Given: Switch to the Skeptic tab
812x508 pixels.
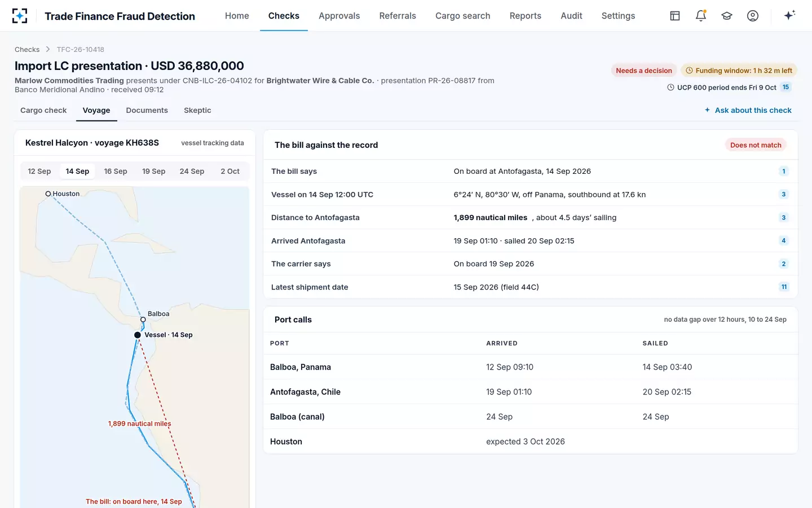Looking at the screenshot, I should (197, 111).
